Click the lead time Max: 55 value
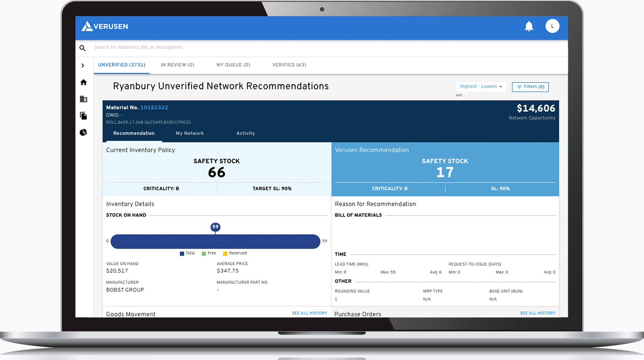The image size is (644, 360). 388,272
